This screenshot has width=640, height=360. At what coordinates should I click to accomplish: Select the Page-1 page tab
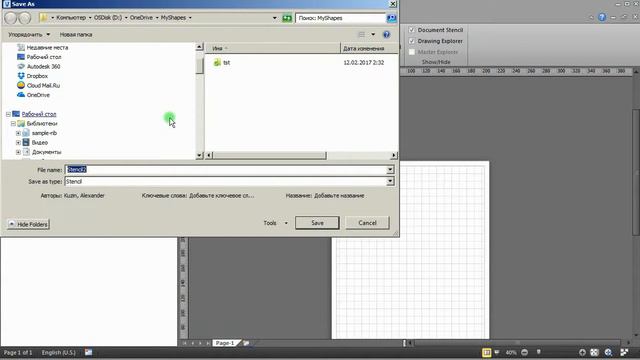[225, 343]
